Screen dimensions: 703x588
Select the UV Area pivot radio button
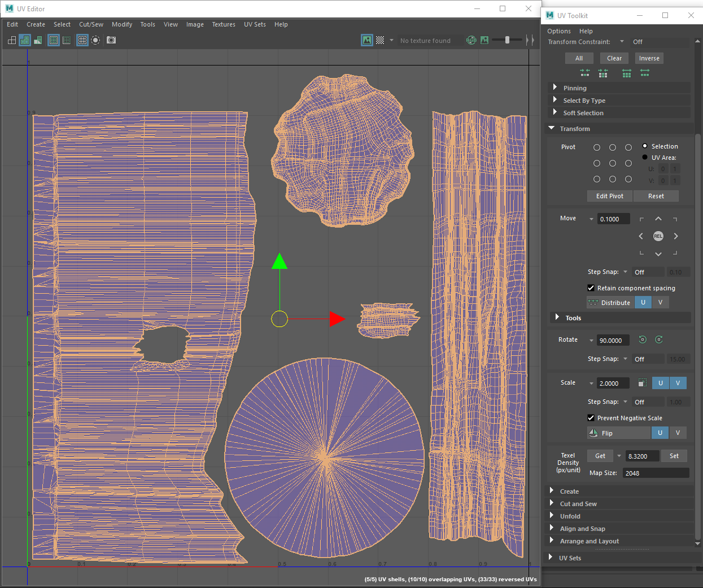tap(645, 158)
